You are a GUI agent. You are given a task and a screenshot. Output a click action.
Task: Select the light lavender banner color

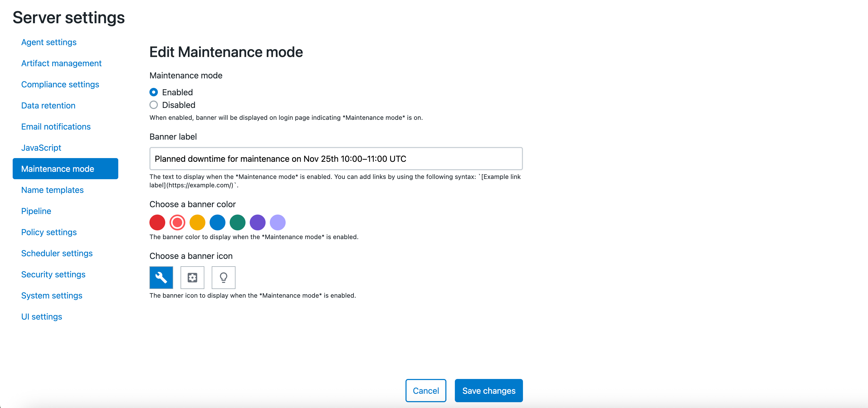tap(278, 222)
